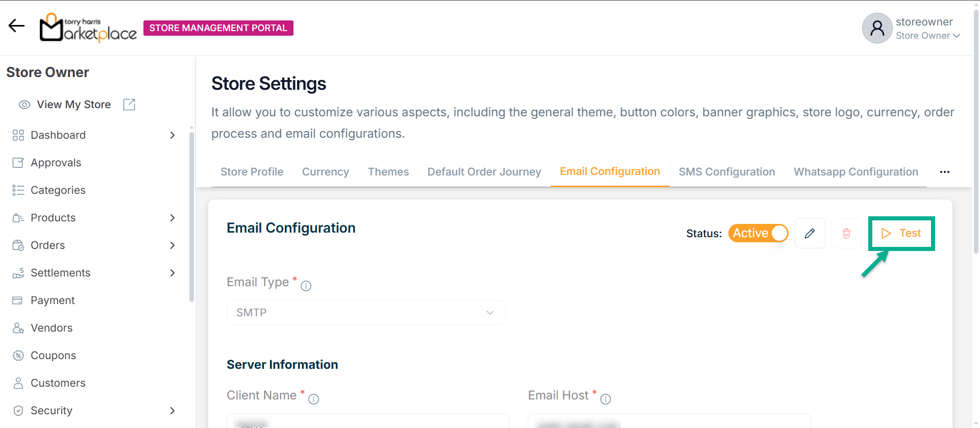This screenshot has width=980, height=428.
Task: Open Coupons in the sidebar
Action: pos(53,356)
